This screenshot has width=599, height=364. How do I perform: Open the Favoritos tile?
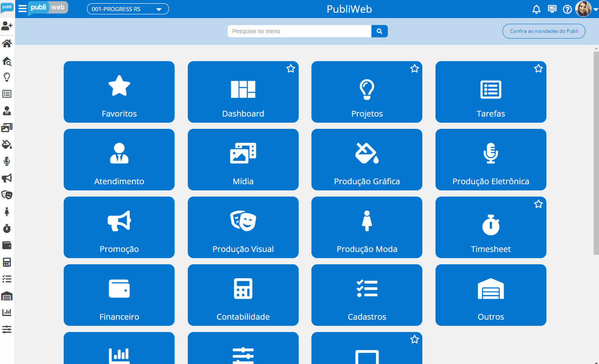point(119,92)
